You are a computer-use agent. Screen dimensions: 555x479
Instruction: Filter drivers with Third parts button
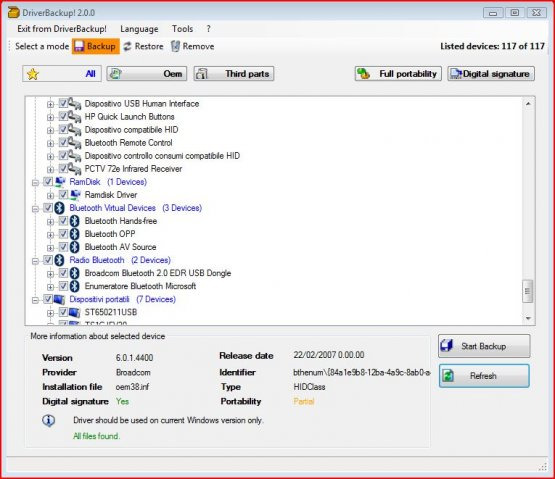pos(234,74)
